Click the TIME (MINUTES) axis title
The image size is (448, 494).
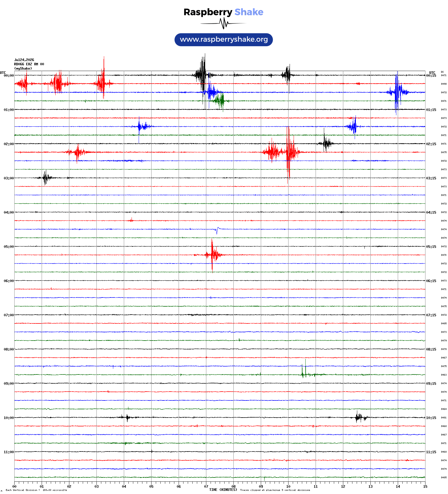[223, 490]
